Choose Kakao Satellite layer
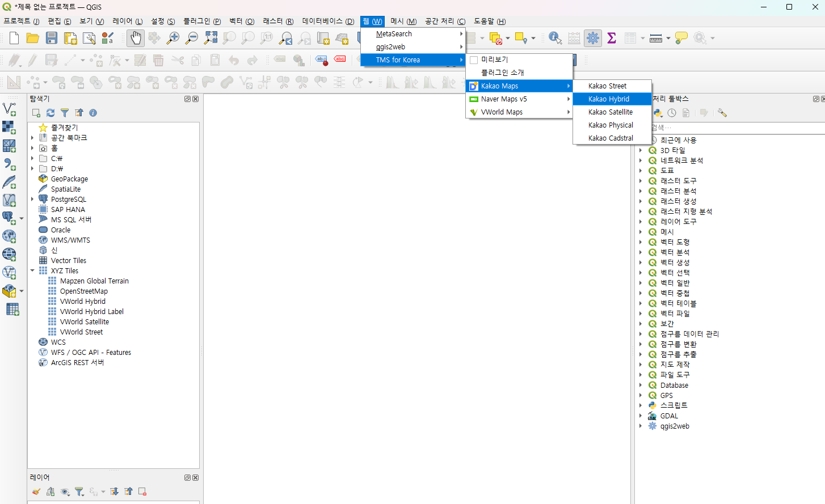825x504 pixels. (x=612, y=112)
